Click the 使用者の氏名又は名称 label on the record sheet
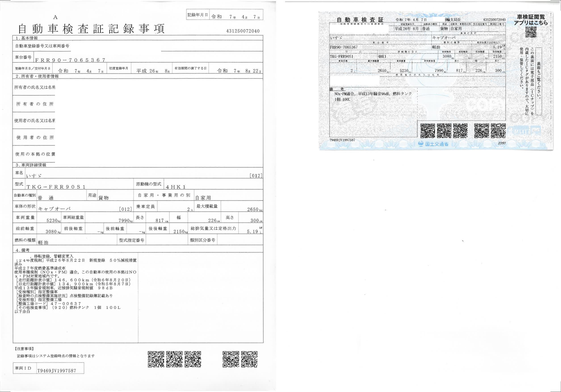The height and width of the screenshot is (392, 561). (34, 121)
